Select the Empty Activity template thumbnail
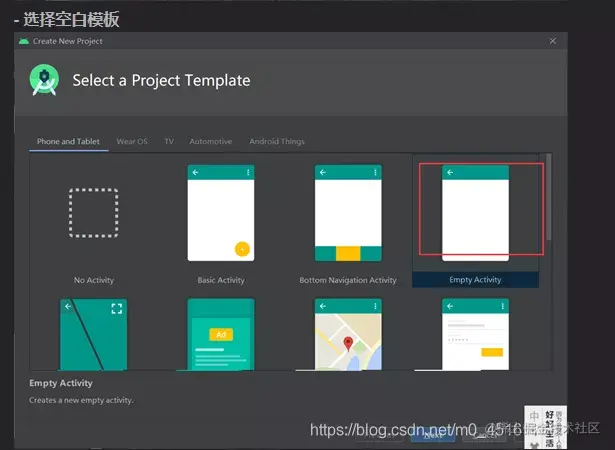The image size is (615, 450). (475, 213)
